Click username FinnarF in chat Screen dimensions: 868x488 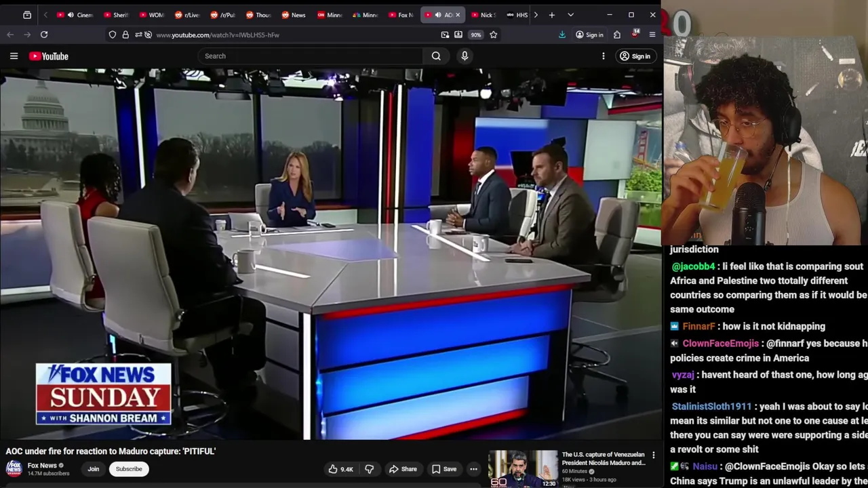[x=698, y=326]
